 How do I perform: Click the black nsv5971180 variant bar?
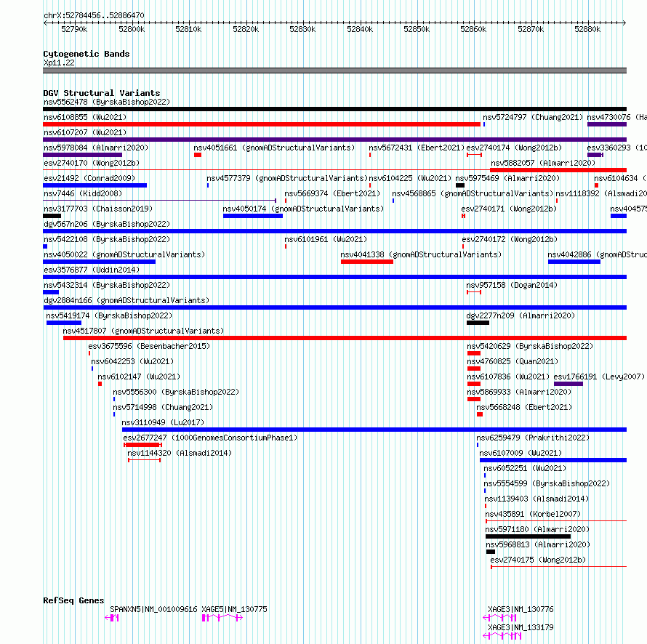(529, 536)
